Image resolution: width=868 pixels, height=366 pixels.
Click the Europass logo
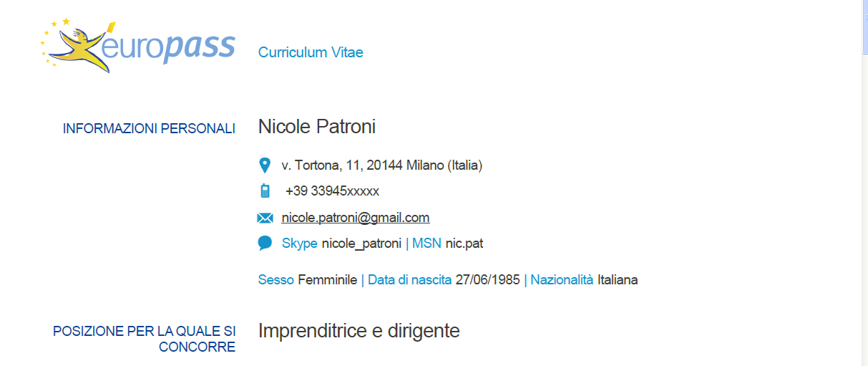click(137, 45)
